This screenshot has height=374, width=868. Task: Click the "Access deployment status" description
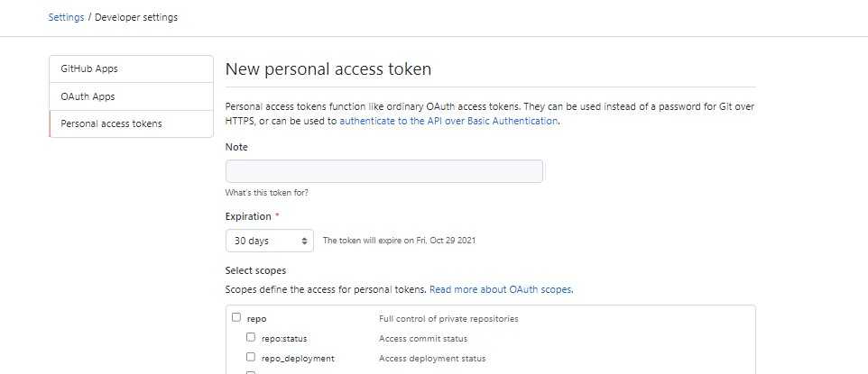coord(431,358)
